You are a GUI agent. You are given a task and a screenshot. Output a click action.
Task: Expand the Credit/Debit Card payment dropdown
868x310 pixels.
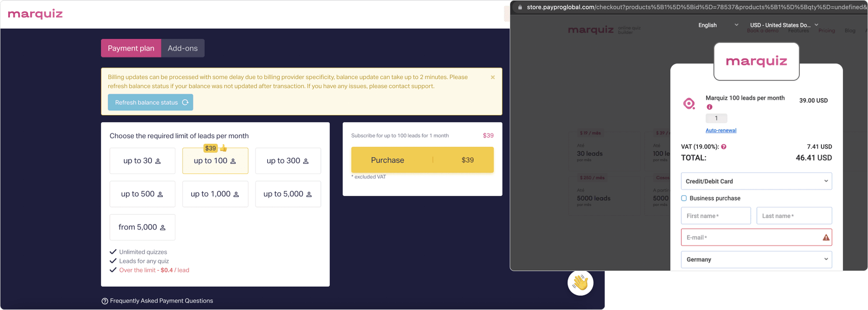pyautogui.click(x=756, y=181)
